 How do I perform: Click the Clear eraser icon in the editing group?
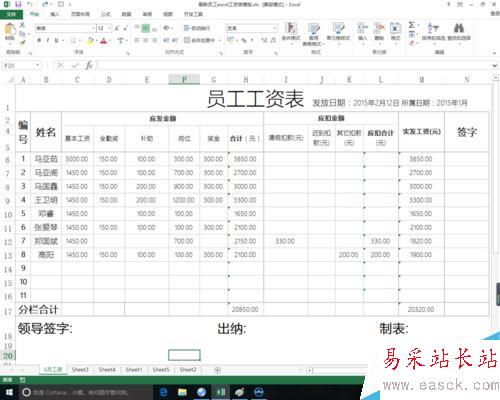[412, 43]
